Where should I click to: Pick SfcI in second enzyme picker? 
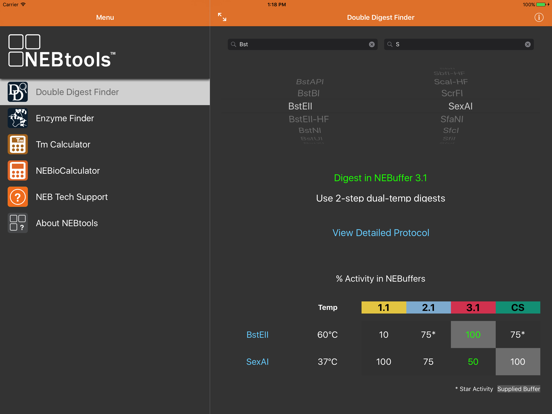click(x=451, y=130)
